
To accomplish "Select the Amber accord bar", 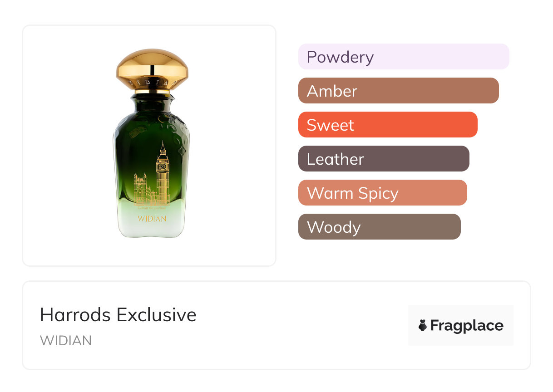I will coord(398,91).
